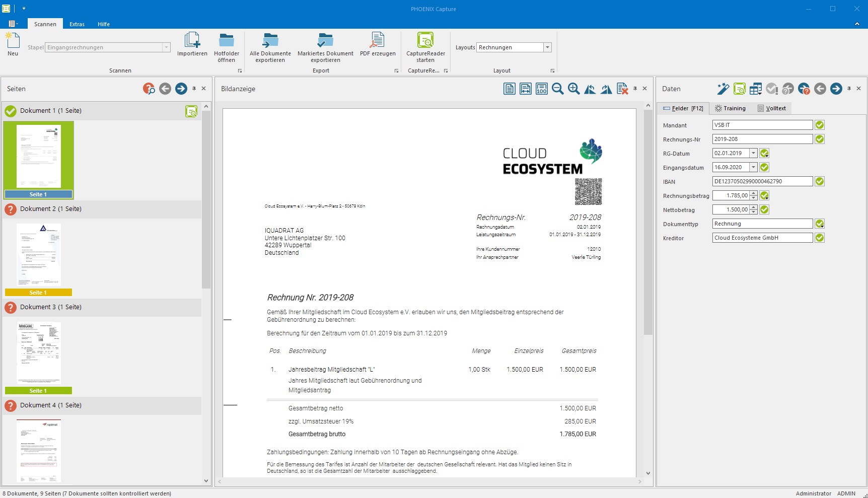
Task: Open the Layouts Rechnungen dropdown
Action: pyautogui.click(x=547, y=47)
